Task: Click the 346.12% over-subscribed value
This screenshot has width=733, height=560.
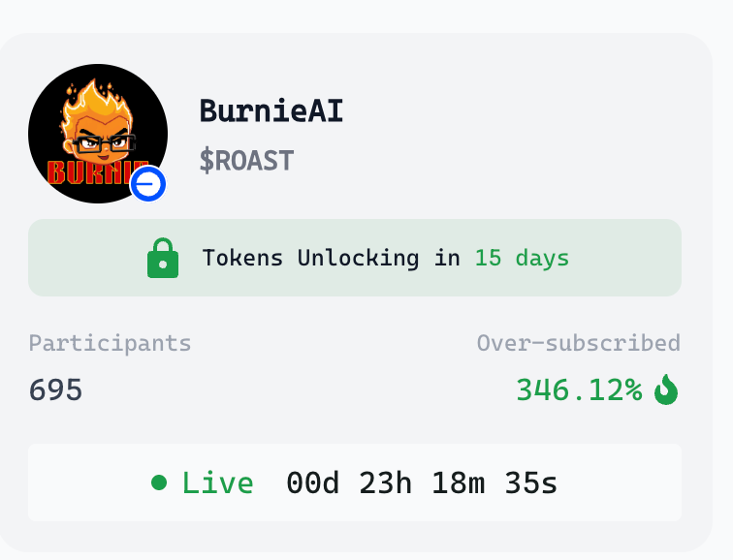Action: 579,390
